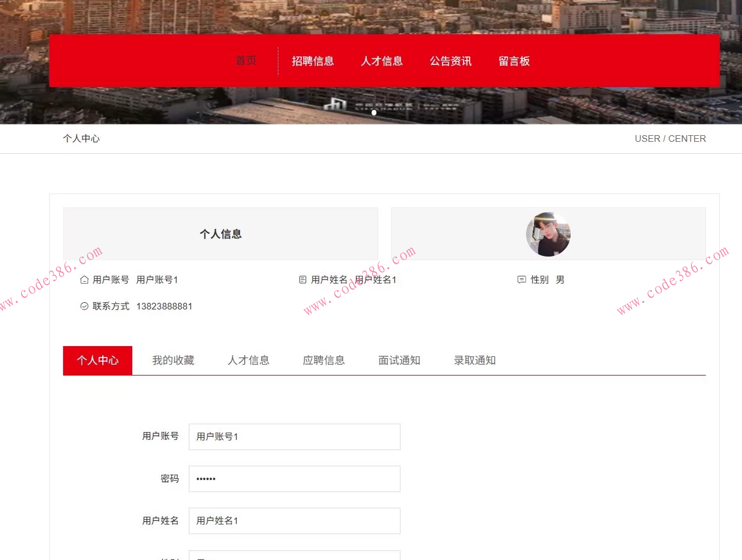The width and height of the screenshot is (742, 560).
Task: Open the 公告资讯 navigation menu item
Action: 450,60
